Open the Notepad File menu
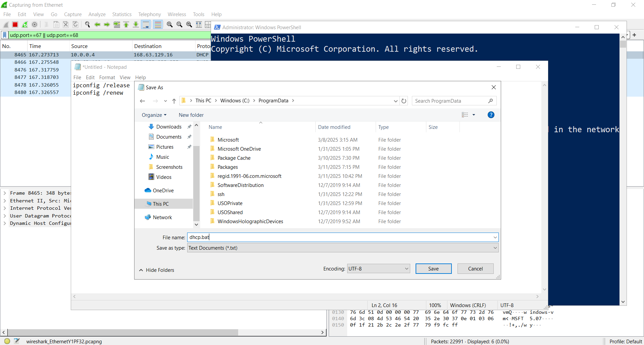 77,78
